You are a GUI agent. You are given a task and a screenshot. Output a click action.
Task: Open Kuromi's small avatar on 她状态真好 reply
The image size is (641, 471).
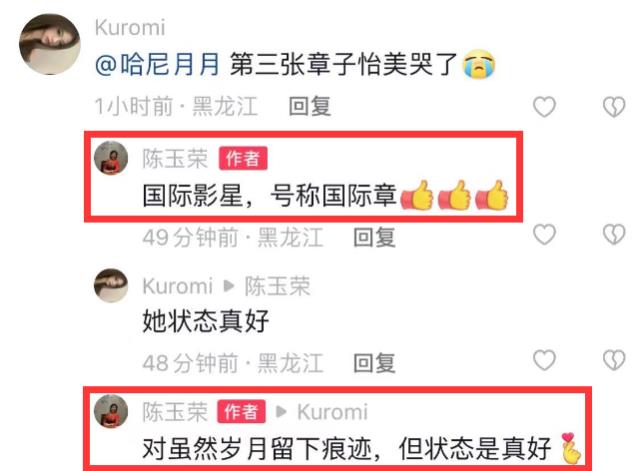pos(111,285)
